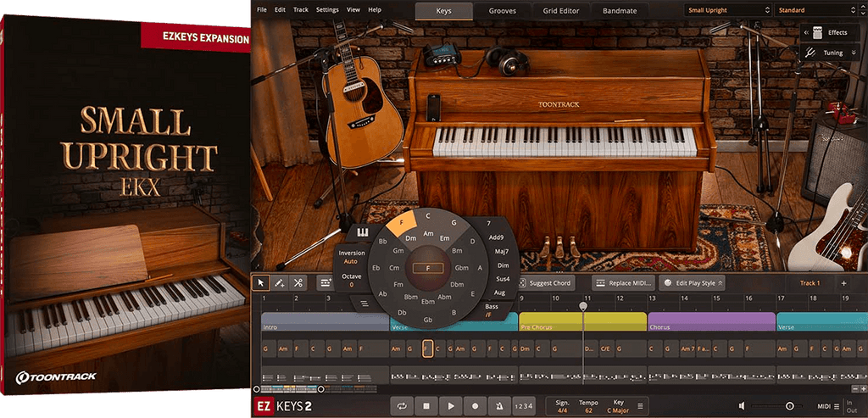This screenshot has height=418, width=868.
Task: Click the Replace MIDI button
Action: pyautogui.click(x=623, y=283)
